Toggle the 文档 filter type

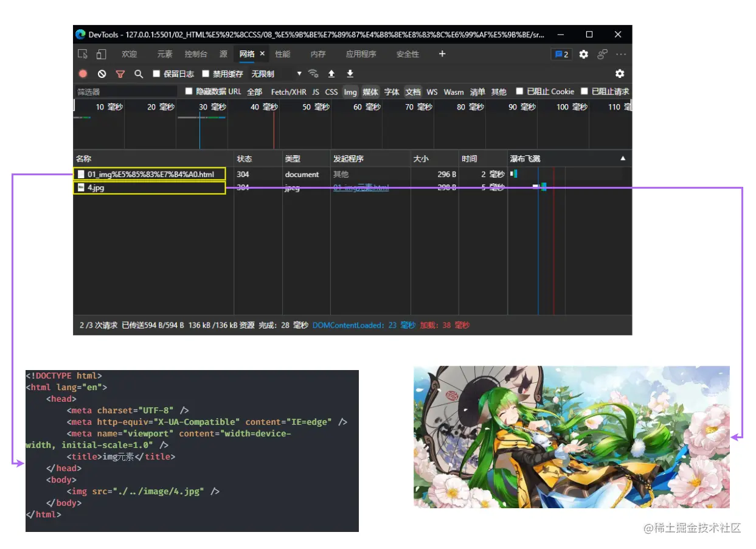tap(413, 92)
